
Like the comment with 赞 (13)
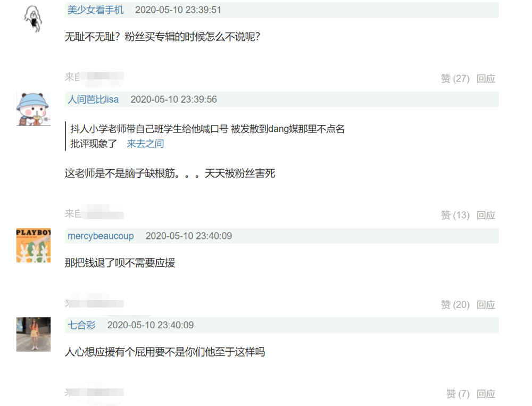(455, 215)
